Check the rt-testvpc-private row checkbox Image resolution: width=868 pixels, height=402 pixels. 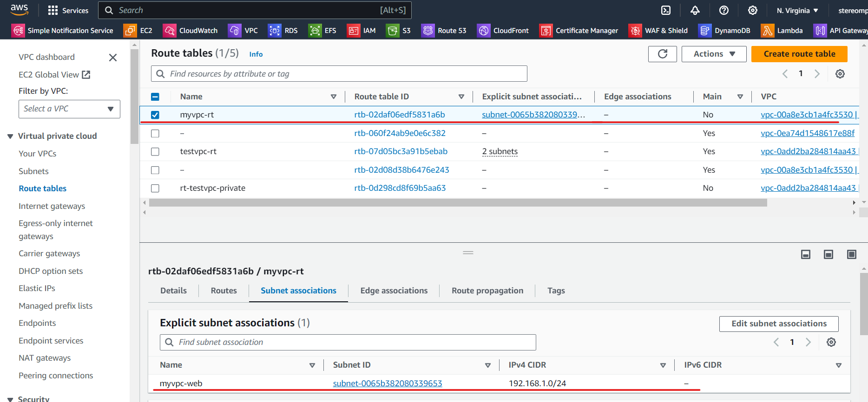tap(155, 188)
